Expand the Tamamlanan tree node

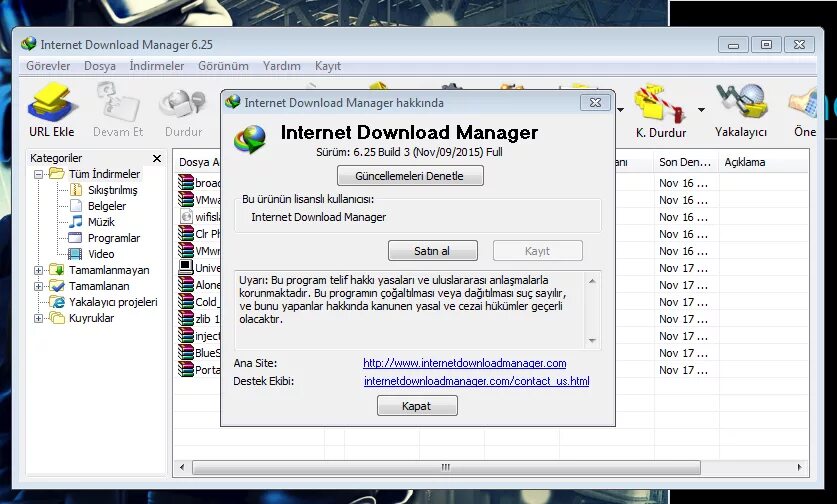[38, 286]
